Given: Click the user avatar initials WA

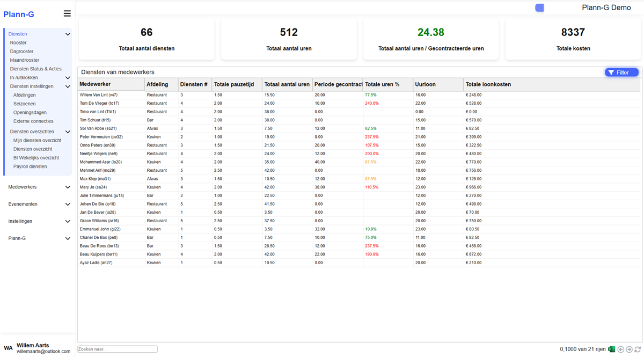Looking at the screenshot, I should 7,348.
